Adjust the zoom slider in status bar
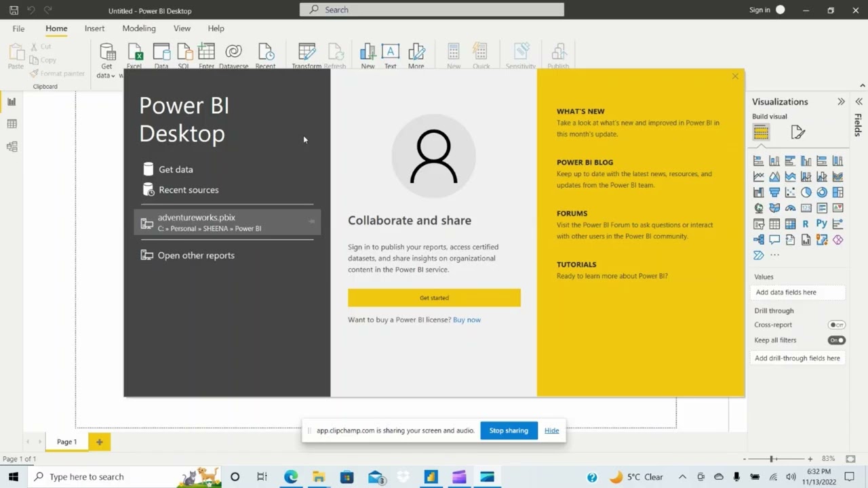 coord(772,459)
